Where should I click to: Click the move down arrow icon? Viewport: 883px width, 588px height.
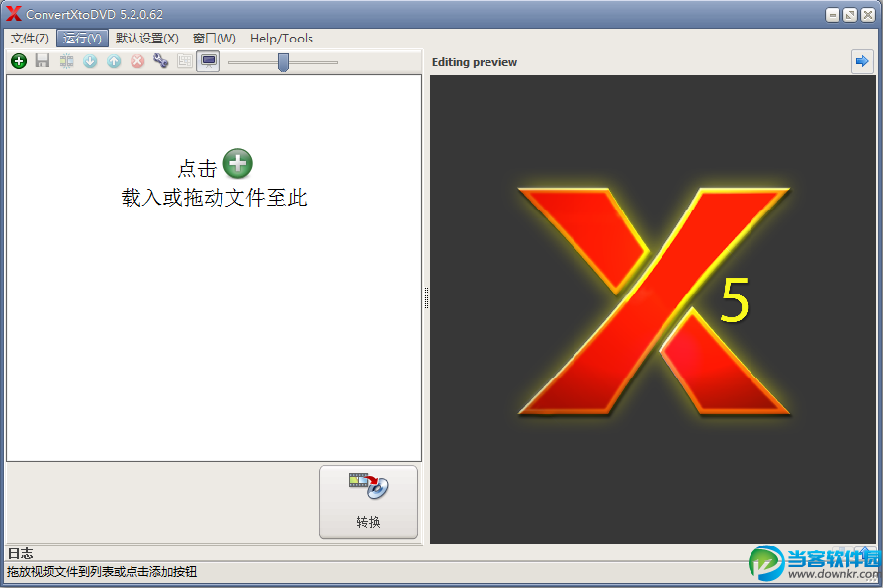(x=90, y=61)
